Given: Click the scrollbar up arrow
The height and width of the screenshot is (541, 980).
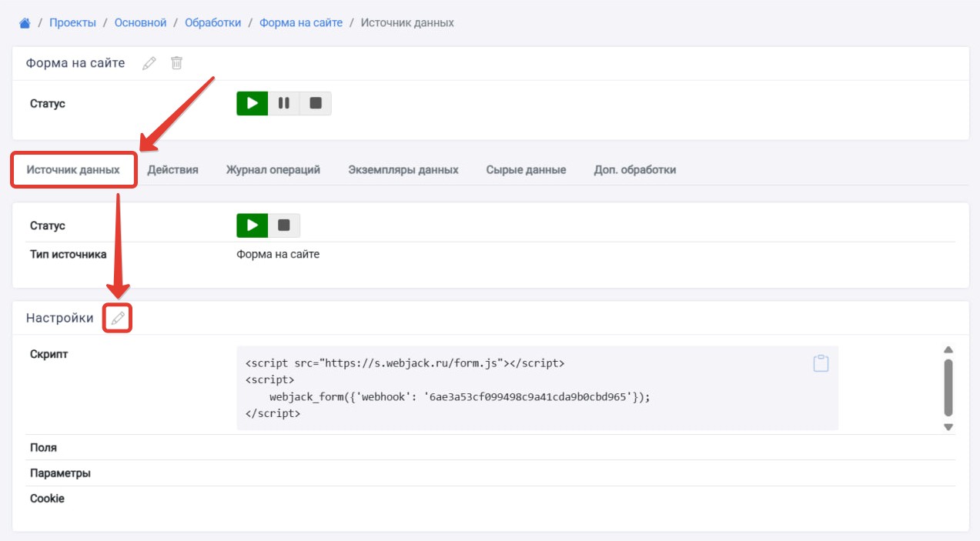Looking at the screenshot, I should [948, 350].
